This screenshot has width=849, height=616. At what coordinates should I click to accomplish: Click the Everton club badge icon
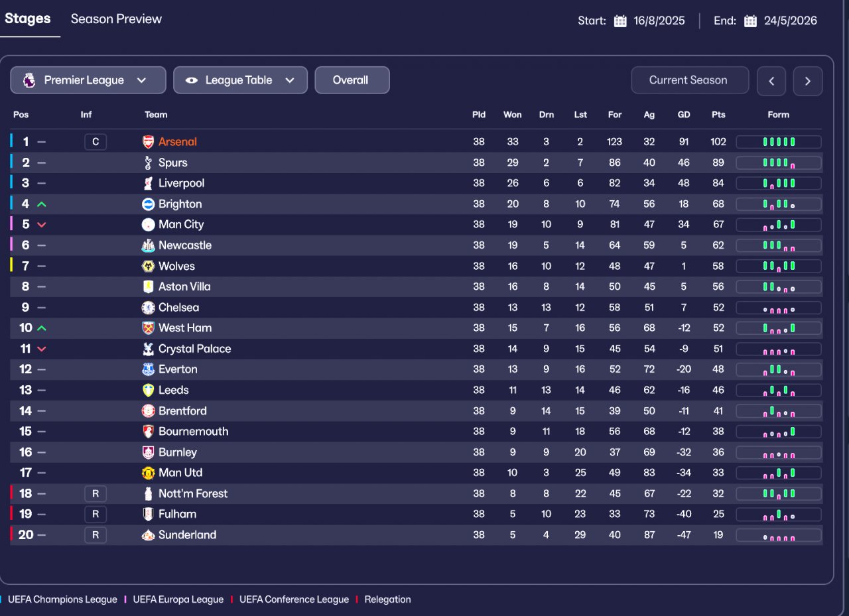pos(149,369)
